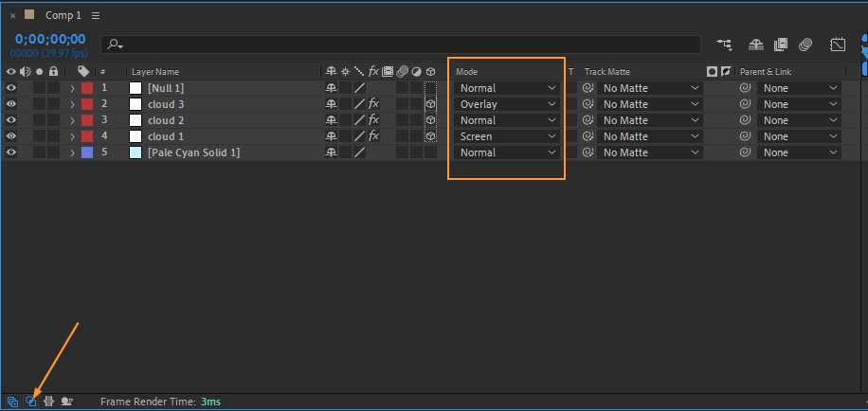Toggle visibility of Pale Cyan Solid 1

[x=11, y=152]
